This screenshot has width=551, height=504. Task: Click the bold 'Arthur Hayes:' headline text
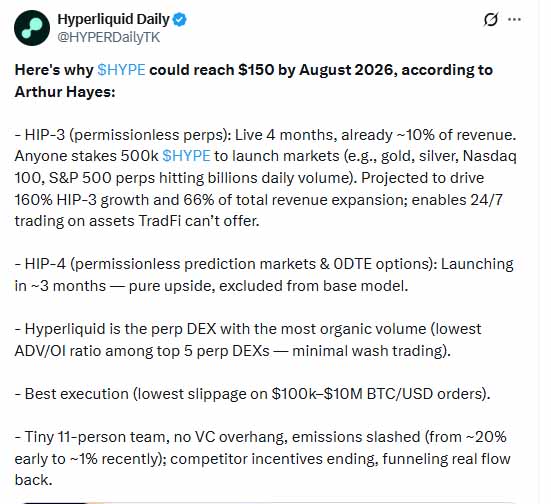point(65,92)
